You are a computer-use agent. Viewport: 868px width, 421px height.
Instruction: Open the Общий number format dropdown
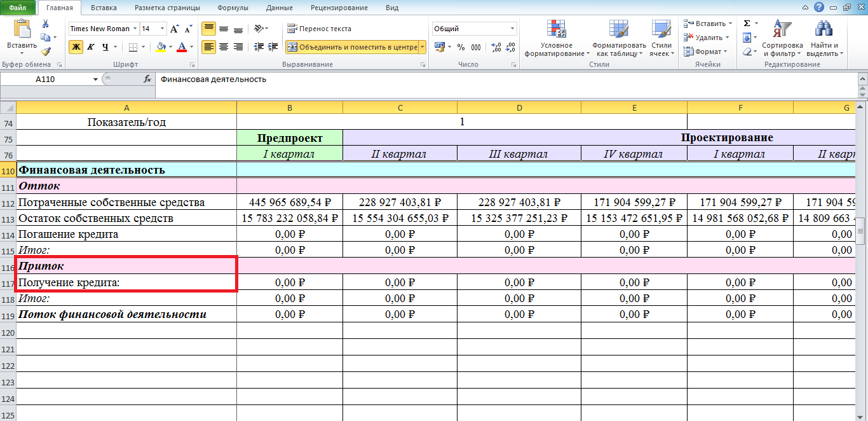[x=513, y=29]
